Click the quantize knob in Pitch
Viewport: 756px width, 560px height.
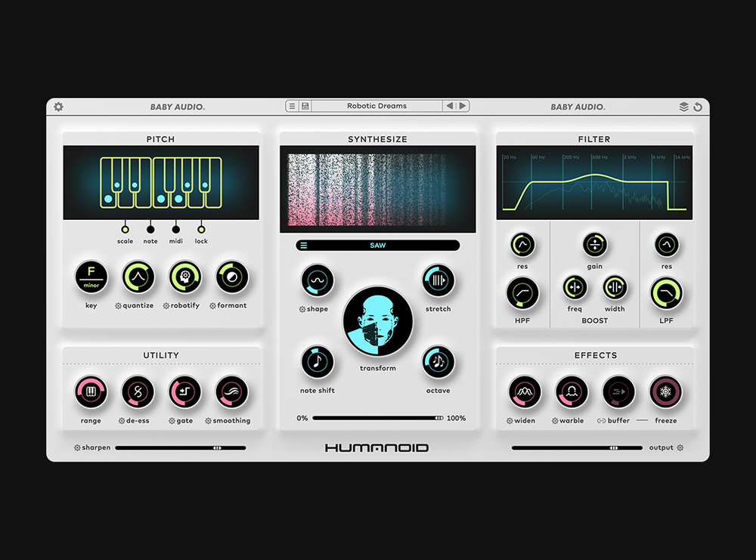point(137,277)
